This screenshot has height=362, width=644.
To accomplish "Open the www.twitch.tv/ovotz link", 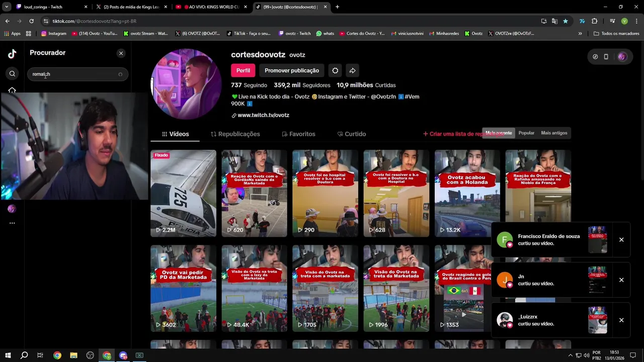I will [x=263, y=115].
